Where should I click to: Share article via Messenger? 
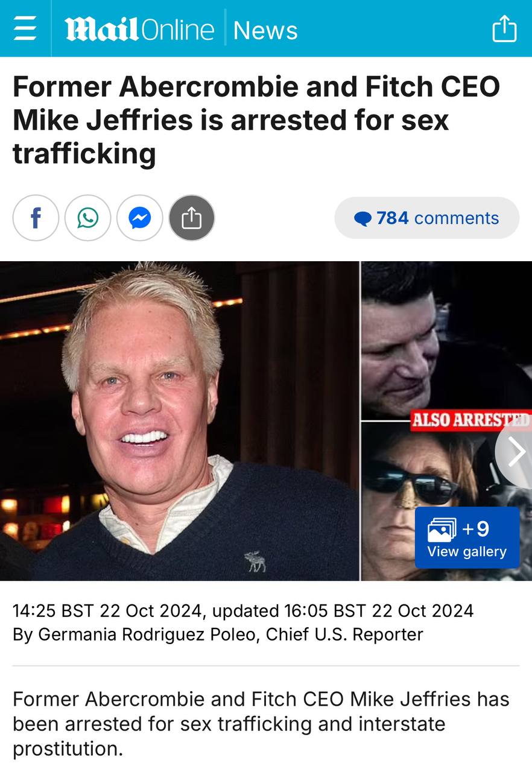point(139,218)
